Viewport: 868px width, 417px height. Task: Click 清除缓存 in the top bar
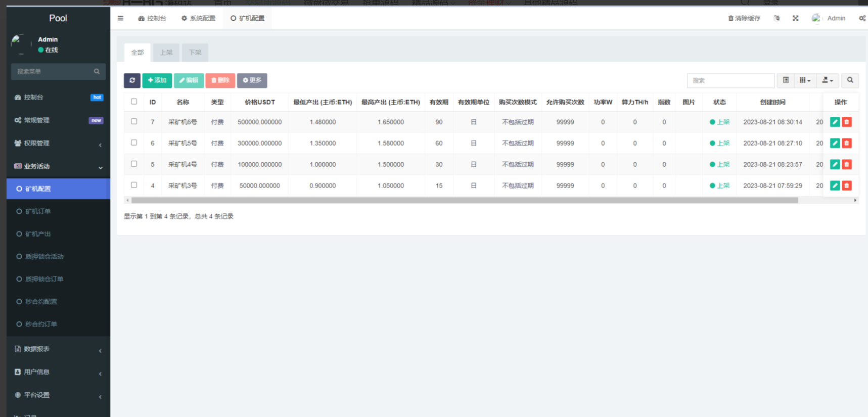click(744, 18)
